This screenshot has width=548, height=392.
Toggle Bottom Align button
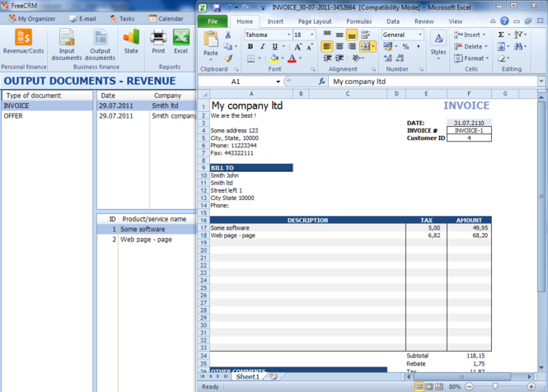pyautogui.click(x=352, y=35)
